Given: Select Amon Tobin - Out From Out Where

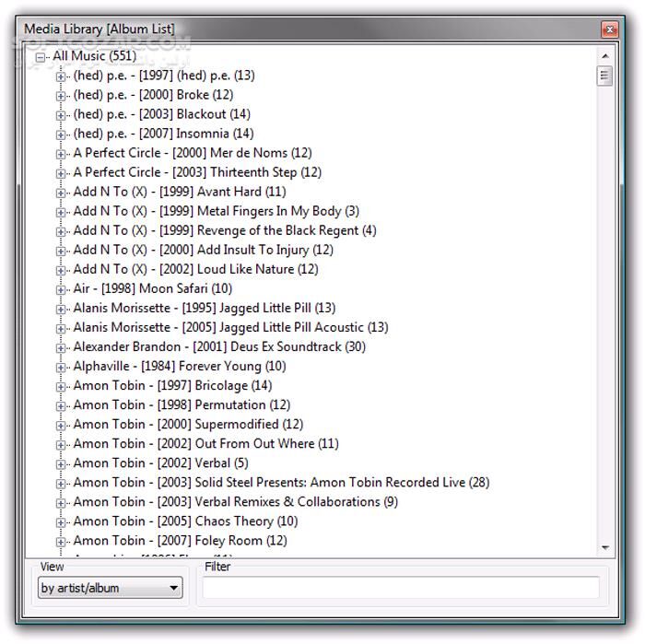Looking at the screenshot, I should [206, 443].
